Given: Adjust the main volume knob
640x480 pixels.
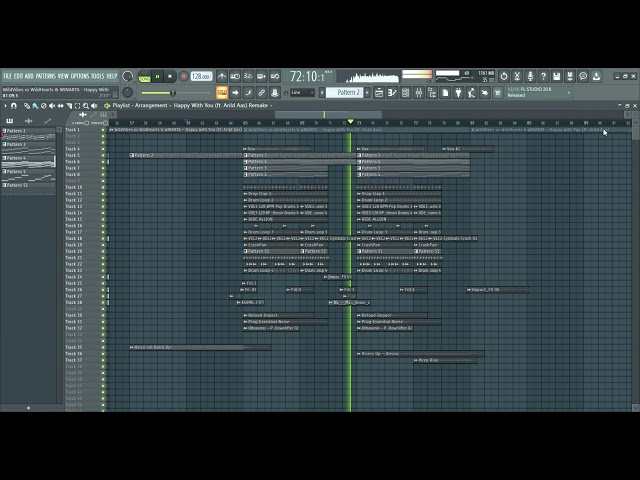Looking at the screenshot, I should pos(127,76).
